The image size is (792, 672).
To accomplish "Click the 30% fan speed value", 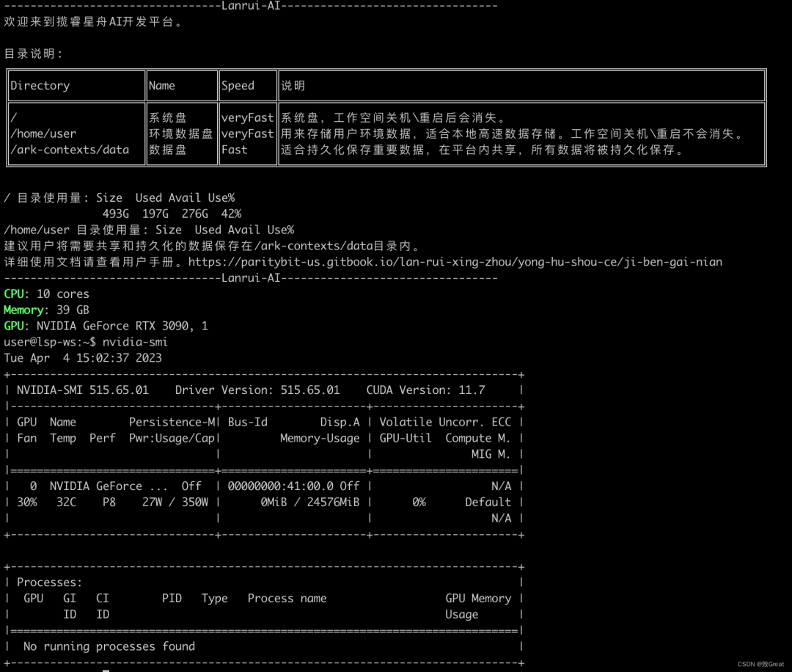I will tap(27, 503).
